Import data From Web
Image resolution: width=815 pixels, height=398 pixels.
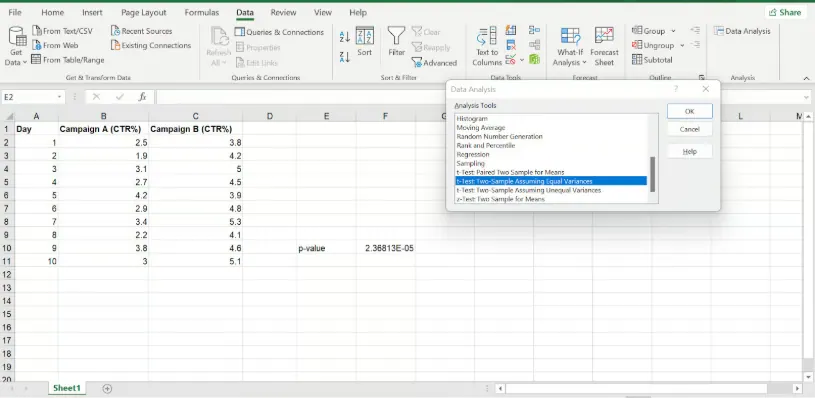pos(55,45)
